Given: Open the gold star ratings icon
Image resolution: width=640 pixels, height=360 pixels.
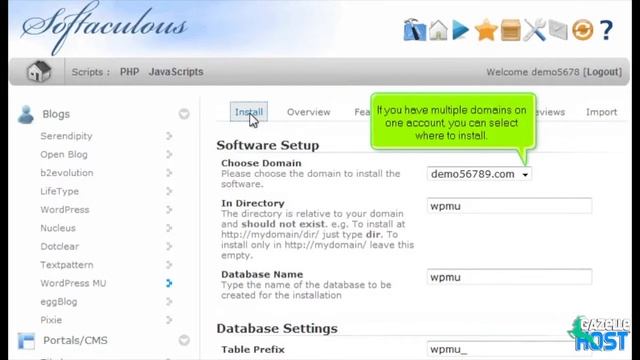Looking at the screenshot, I should coord(486,30).
